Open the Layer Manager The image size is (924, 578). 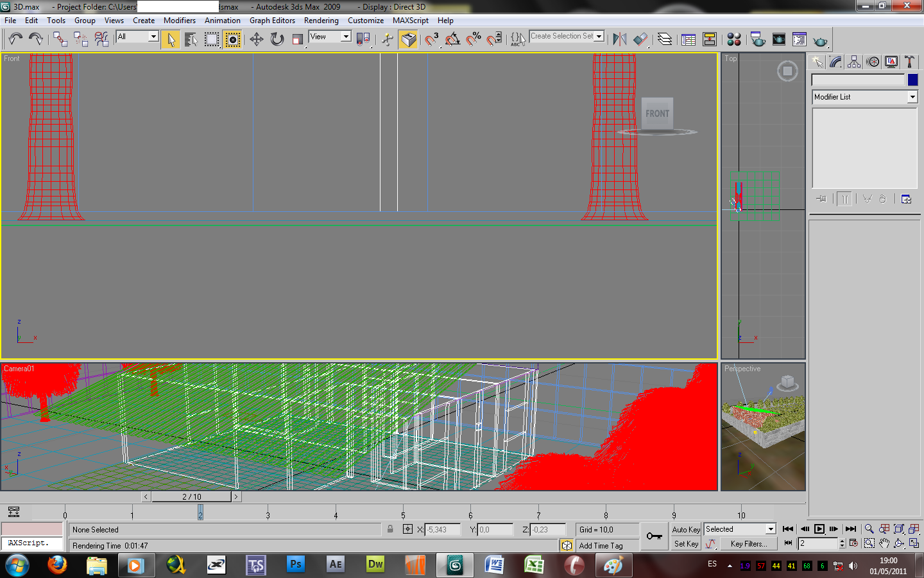(665, 39)
